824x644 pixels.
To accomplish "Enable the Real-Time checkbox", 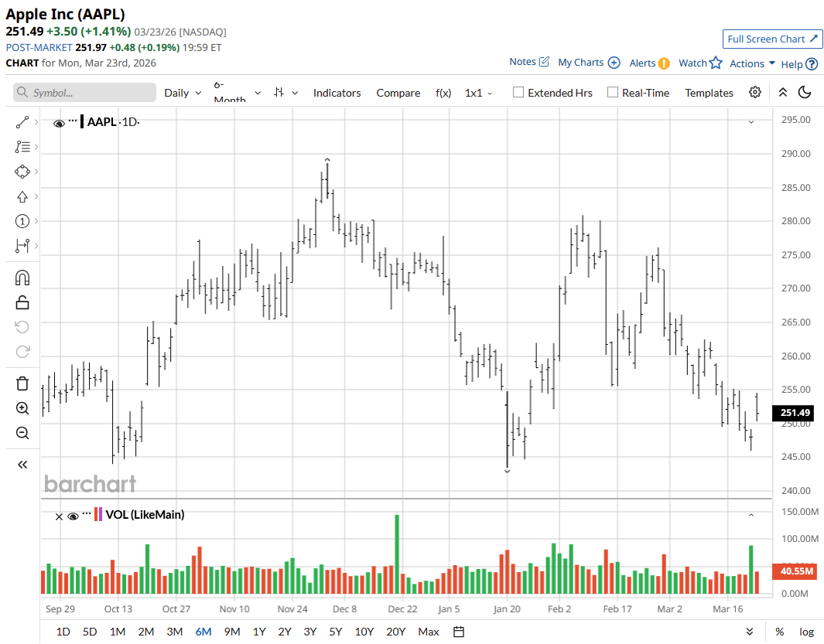I will pyautogui.click(x=612, y=93).
